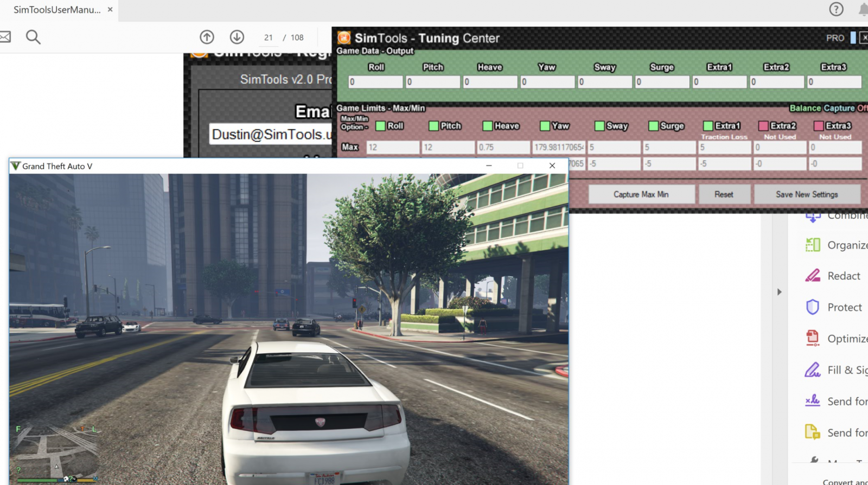
Task: Toggle the Balance Capture Off option
Action: click(828, 108)
